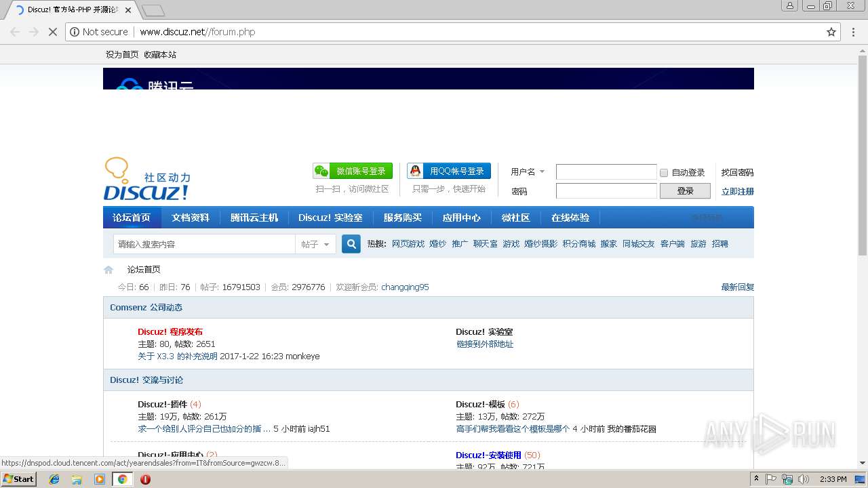Click 设为首页 link
The width and height of the screenshot is (868, 488).
point(122,55)
